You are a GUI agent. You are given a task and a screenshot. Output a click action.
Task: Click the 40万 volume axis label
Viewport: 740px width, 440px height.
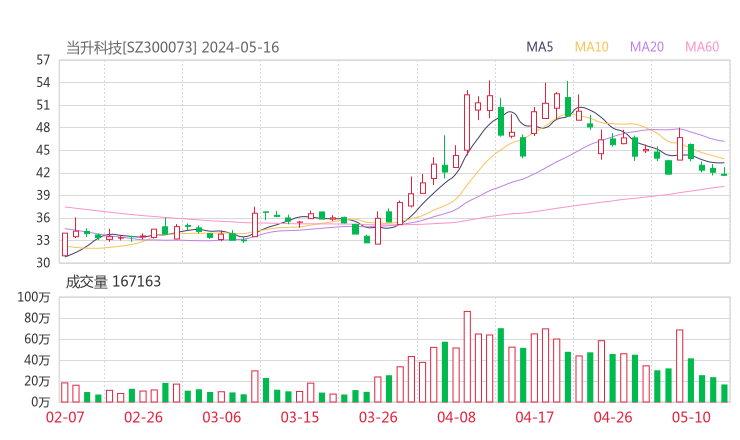[x=37, y=360]
